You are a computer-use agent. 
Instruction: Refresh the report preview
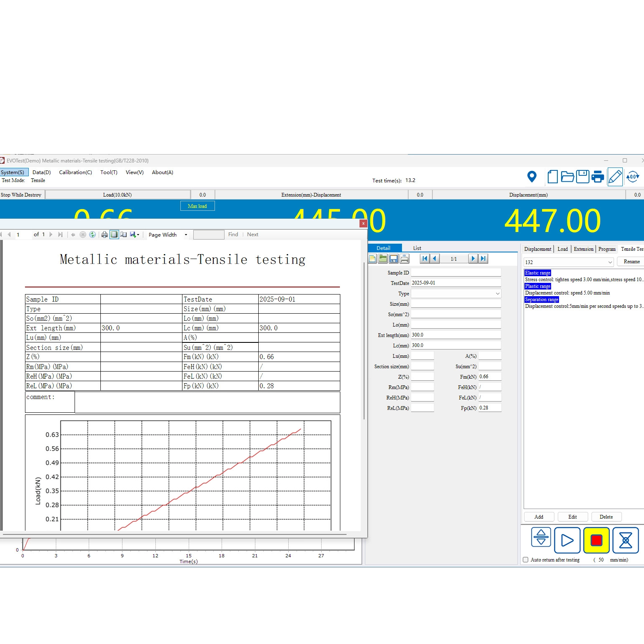92,235
